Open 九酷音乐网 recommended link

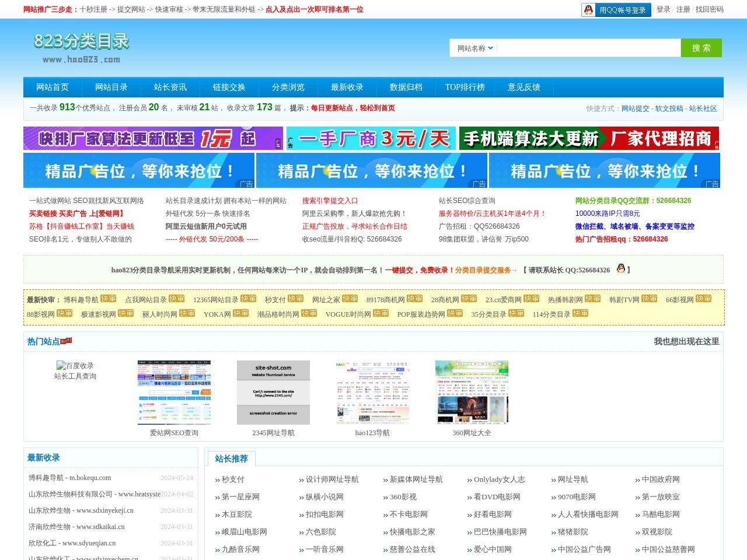tap(240, 549)
